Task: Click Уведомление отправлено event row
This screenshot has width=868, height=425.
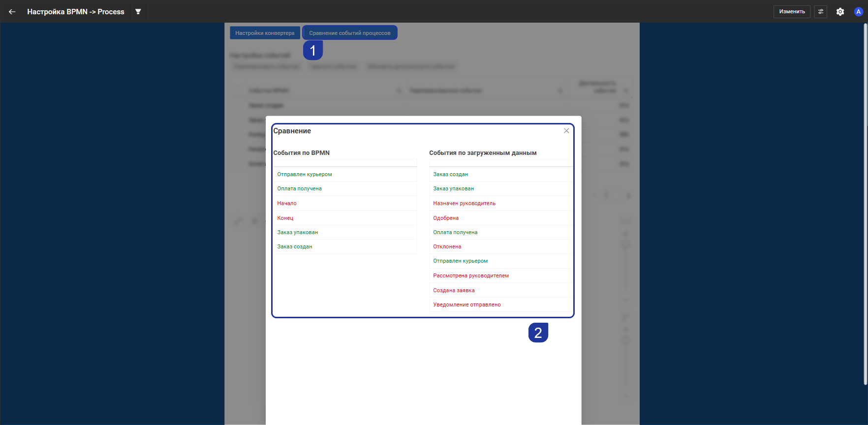Action: pos(466,305)
